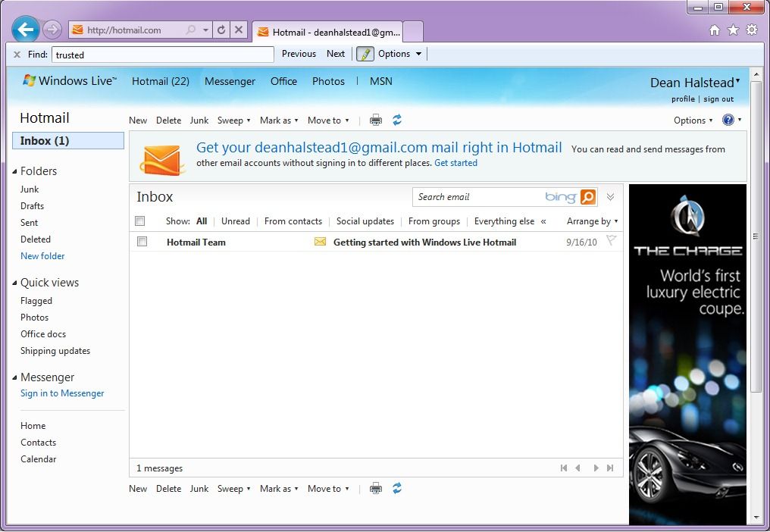Viewport: 770px width, 532px height.
Task: Create a New folder
Action: point(42,255)
